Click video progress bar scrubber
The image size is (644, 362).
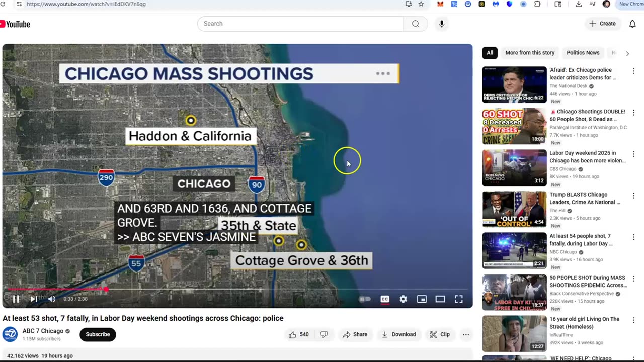click(x=106, y=289)
